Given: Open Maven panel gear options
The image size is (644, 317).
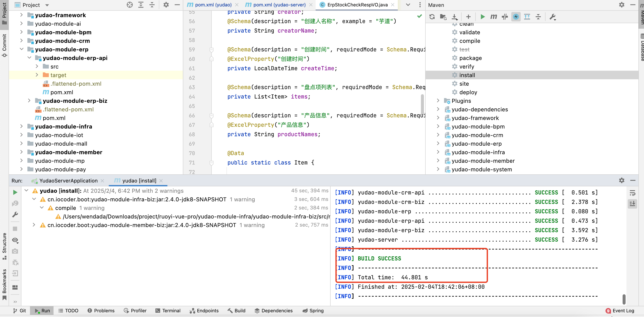Looking at the screenshot, I should coord(622,5).
